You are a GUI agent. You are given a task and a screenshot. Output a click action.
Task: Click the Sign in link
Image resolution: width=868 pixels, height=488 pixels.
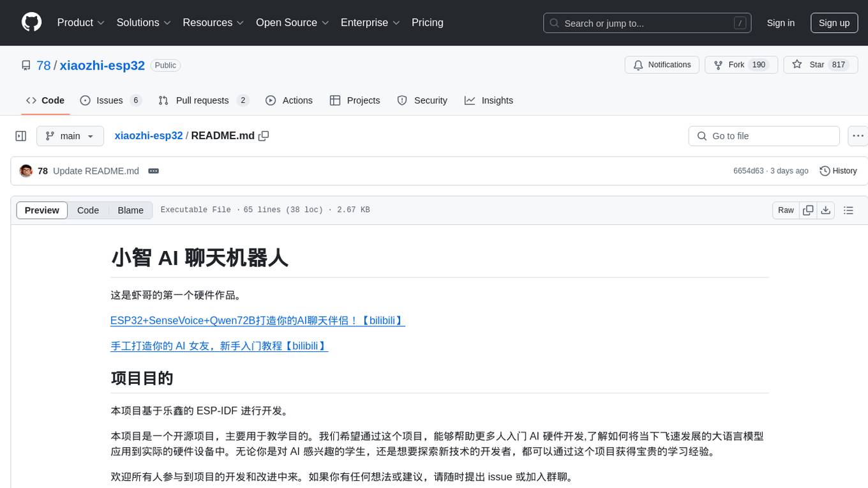(x=781, y=23)
